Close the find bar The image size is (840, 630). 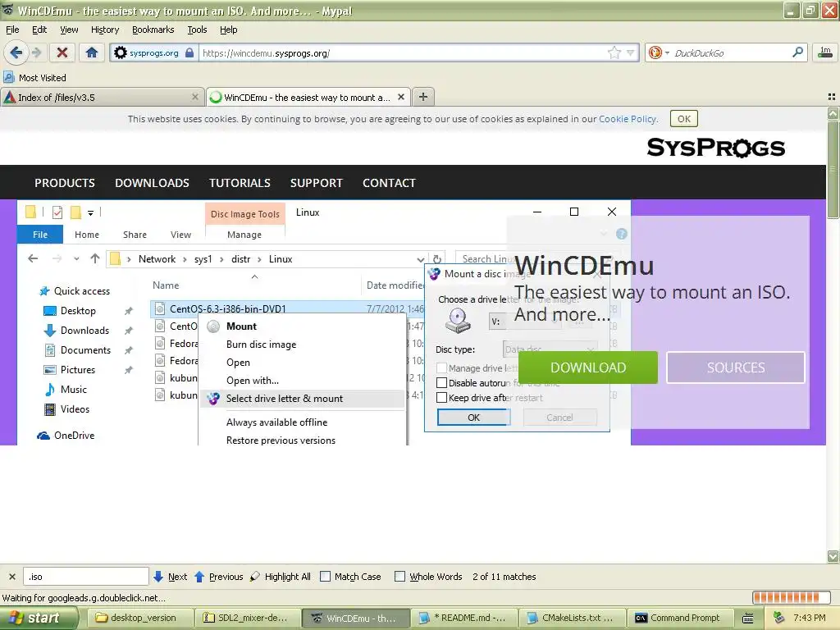(x=11, y=577)
